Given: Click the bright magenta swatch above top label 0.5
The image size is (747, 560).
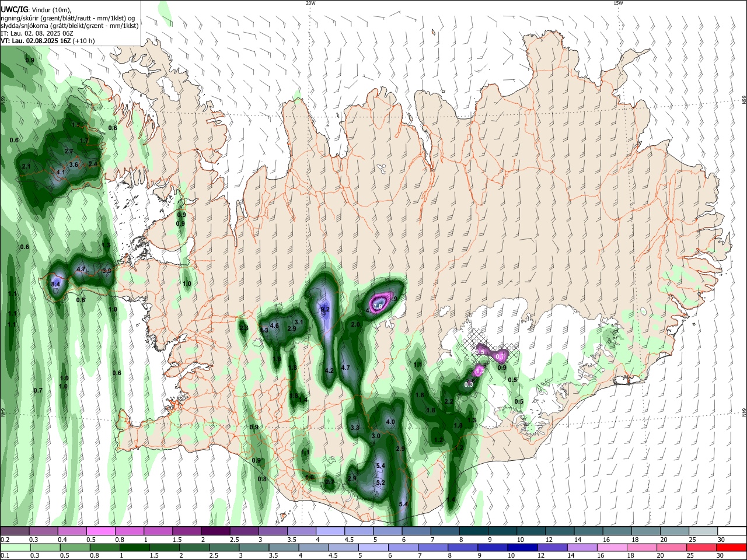Looking at the screenshot, I should coord(100,531).
